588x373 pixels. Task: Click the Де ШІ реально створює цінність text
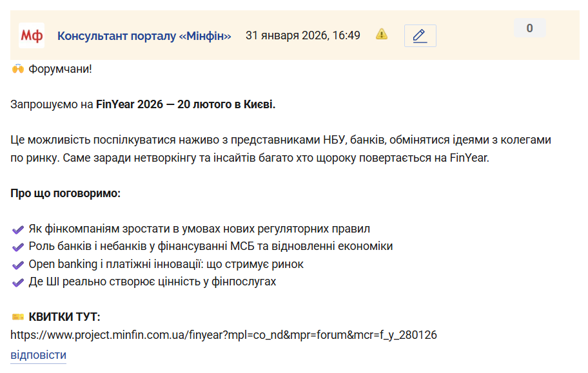coord(152,282)
